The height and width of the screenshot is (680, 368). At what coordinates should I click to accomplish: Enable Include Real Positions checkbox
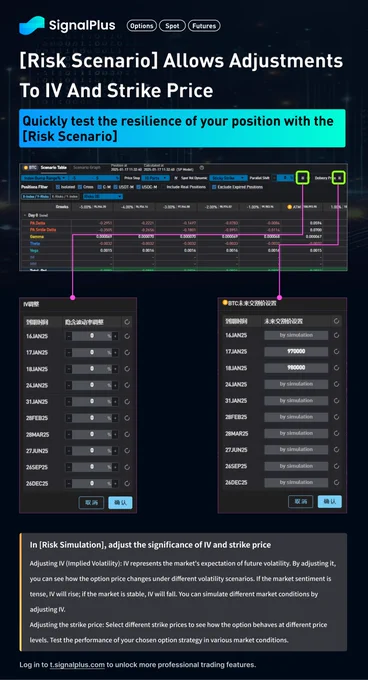click(163, 187)
